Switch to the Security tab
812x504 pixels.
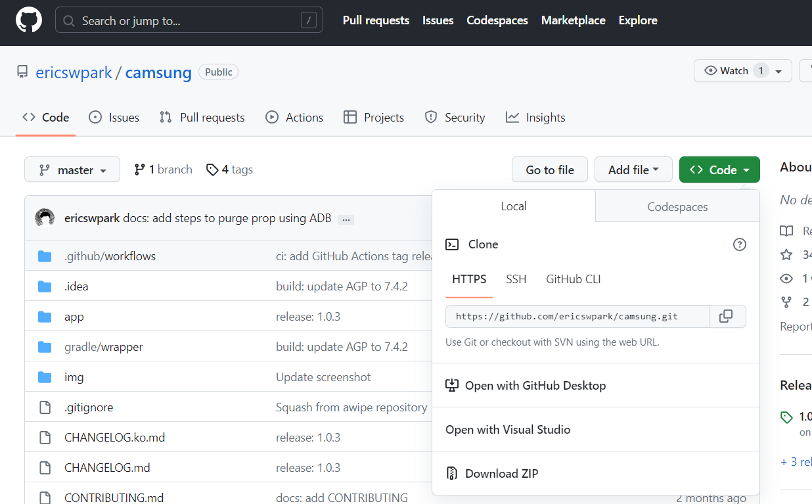pos(455,118)
